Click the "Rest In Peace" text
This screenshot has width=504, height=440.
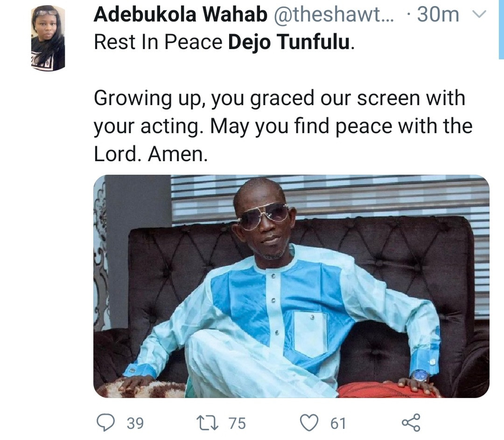pyautogui.click(x=158, y=42)
